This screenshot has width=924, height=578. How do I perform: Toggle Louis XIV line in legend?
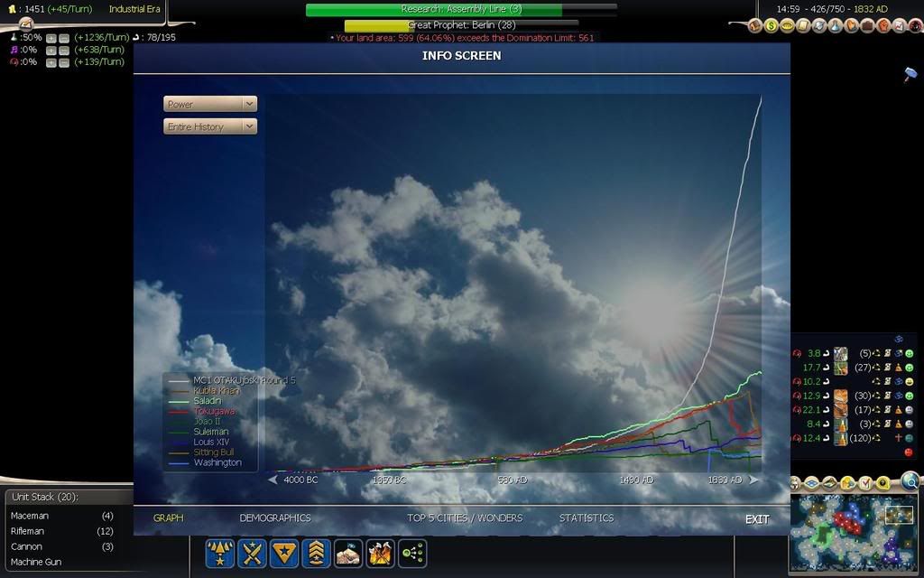click(x=199, y=442)
